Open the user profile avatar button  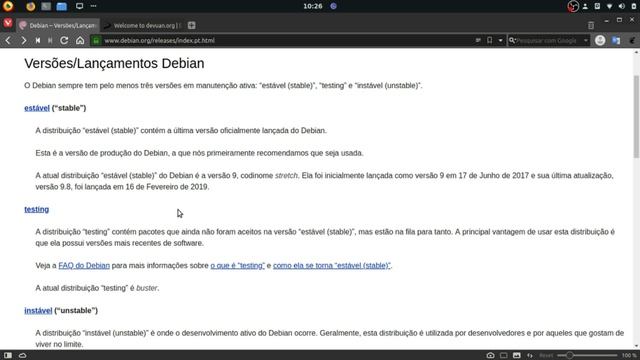click(x=600, y=40)
